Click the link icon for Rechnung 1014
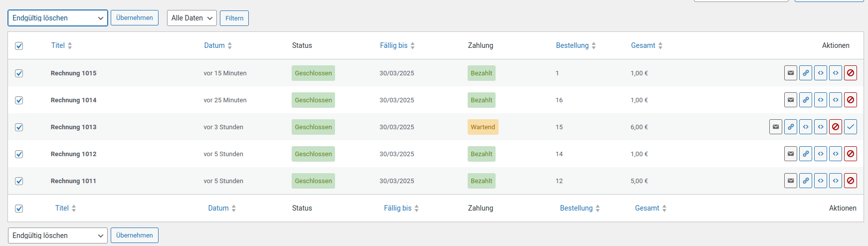The image size is (868, 246). click(806, 100)
